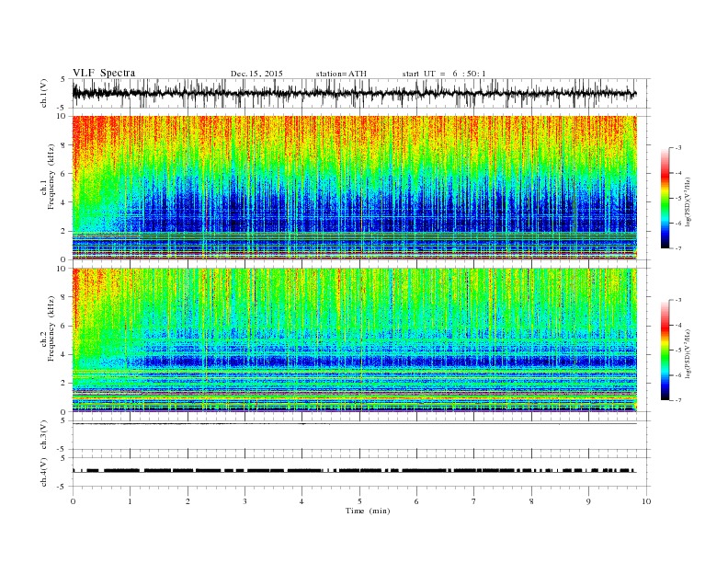Click the log(PSD) label next to ch.1 colorbar
Image resolution: width=728 pixels, height=563 pixels.
click(688, 201)
